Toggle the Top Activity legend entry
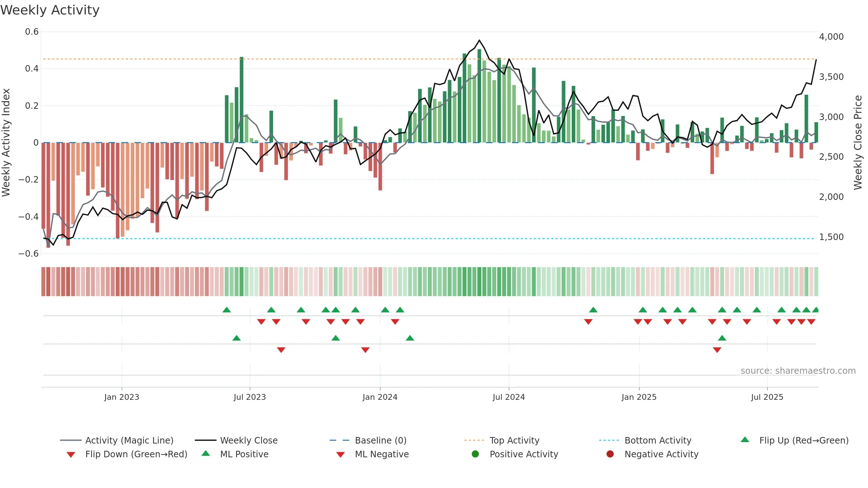This screenshot has height=488, width=868. click(502, 440)
